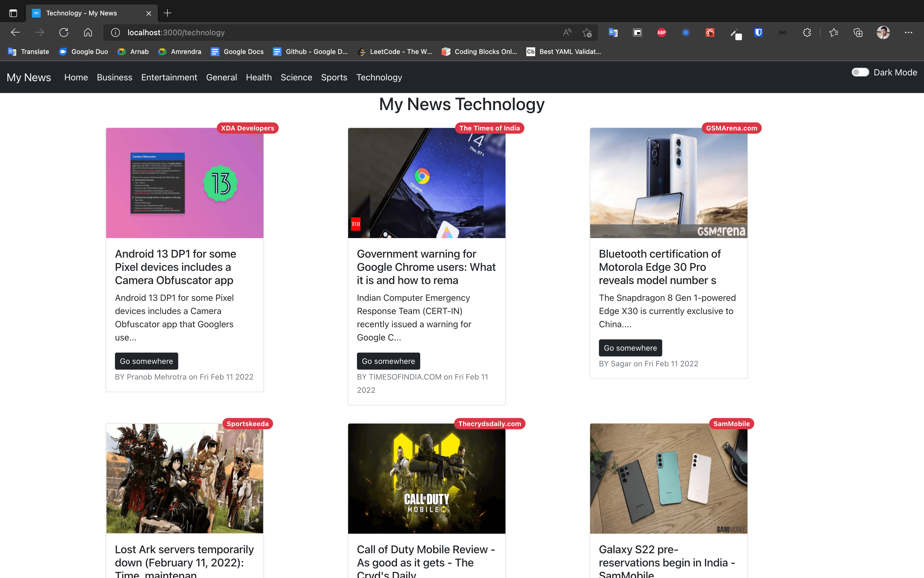Open the General category
This screenshot has width=924, height=578.
[221, 77]
